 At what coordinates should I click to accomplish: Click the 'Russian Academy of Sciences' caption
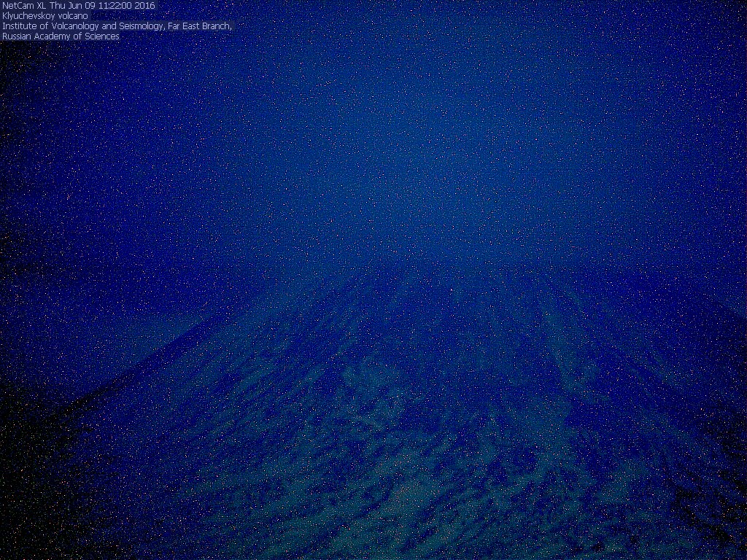[x=61, y=36]
